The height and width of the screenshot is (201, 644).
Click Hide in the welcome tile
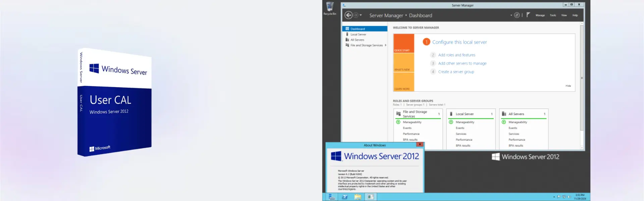[x=568, y=86]
